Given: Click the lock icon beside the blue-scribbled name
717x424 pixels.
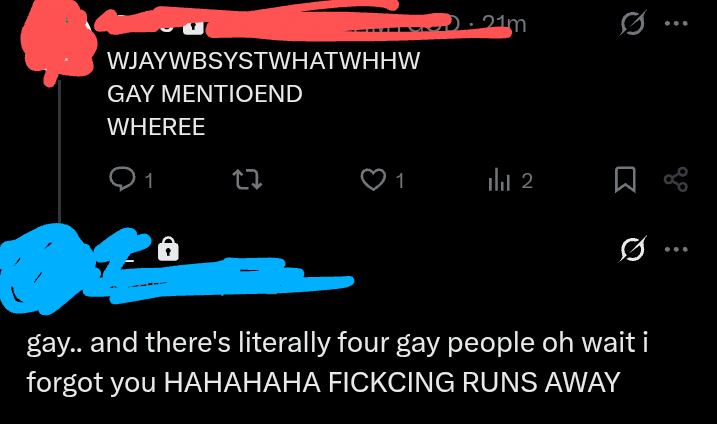Looking at the screenshot, I should coord(168,249).
